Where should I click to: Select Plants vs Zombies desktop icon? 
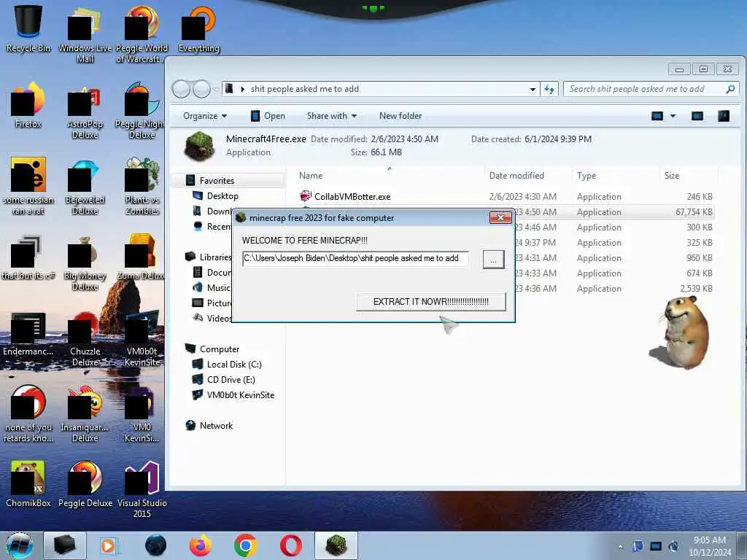click(142, 186)
